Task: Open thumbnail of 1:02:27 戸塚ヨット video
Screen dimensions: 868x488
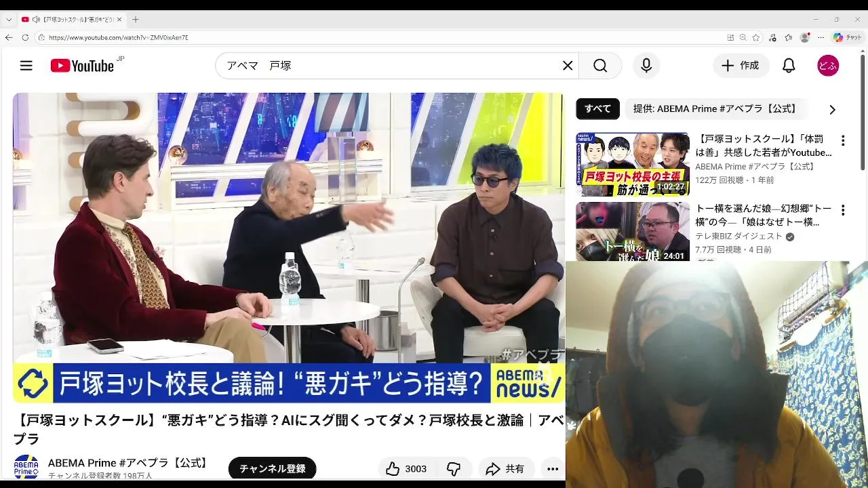Action: tap(633, 164)
